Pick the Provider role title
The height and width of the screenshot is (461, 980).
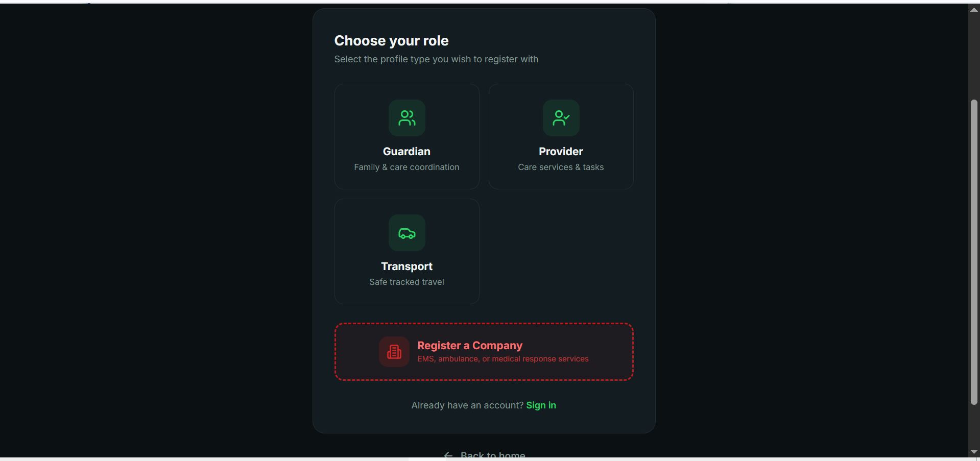coord(561,152)
